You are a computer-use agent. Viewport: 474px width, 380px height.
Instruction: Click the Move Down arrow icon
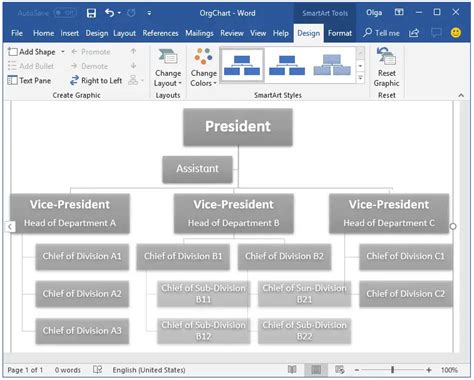[x=133, y=66]
